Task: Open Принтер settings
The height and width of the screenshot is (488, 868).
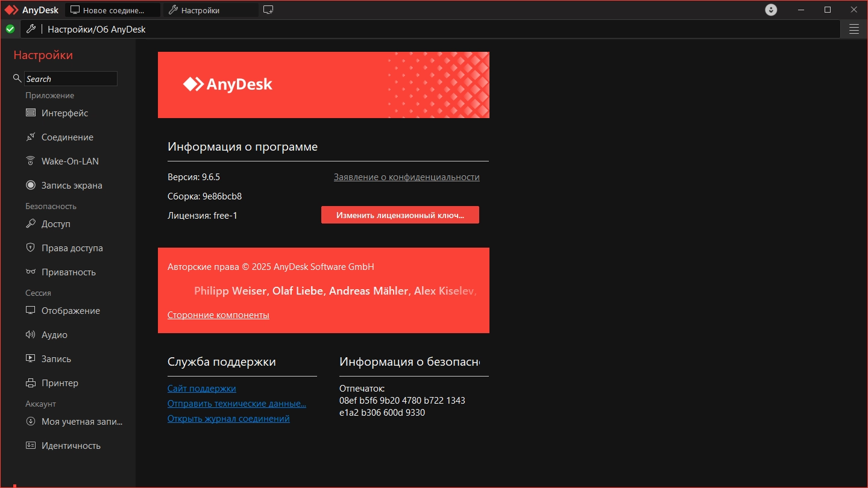Action: coord(60,383)
